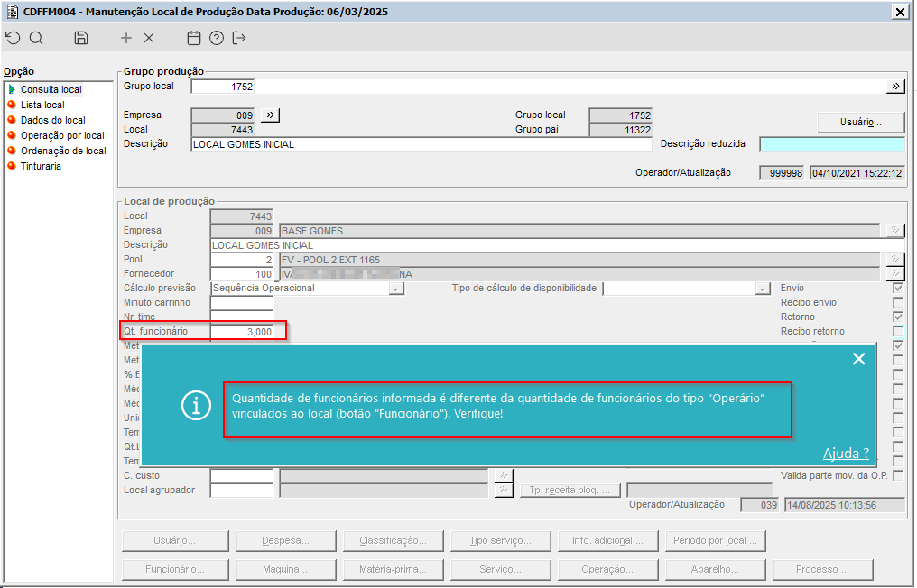Select Consulta local option
The image size is (917, 588).
click(x=51, y=89)
